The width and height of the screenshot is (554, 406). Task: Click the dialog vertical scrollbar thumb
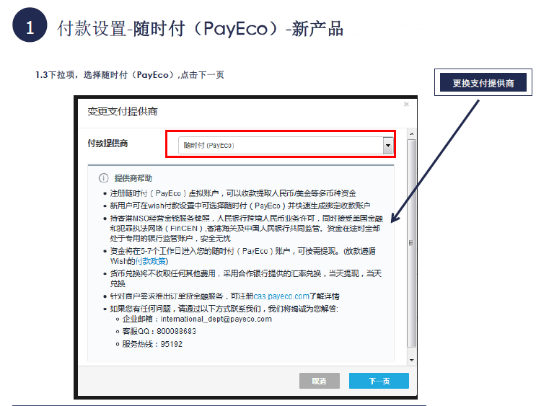point(412,243)
